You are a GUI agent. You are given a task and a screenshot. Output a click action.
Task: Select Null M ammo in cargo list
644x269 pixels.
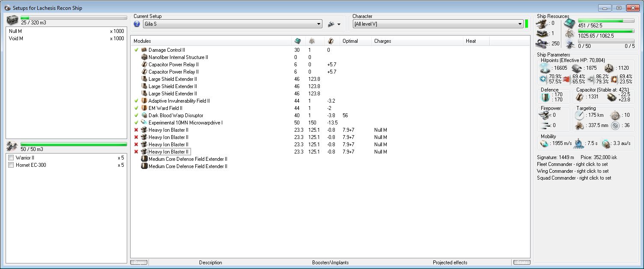tap(66, 31)
